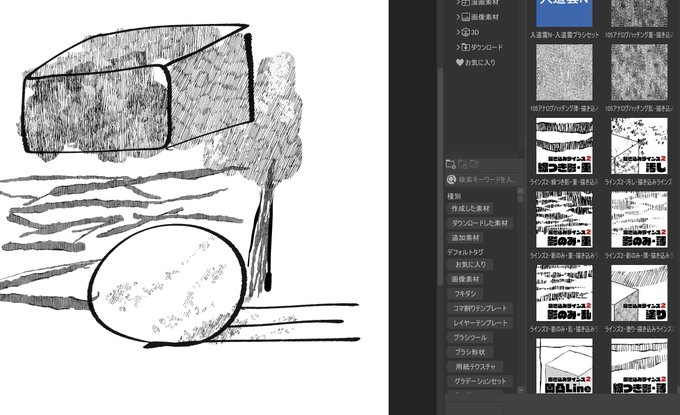Select the 105アナログハッチング乱 texture thumbnail
Image resolution: width=680 pixels, height=415 pixels.
pos(639,72)
